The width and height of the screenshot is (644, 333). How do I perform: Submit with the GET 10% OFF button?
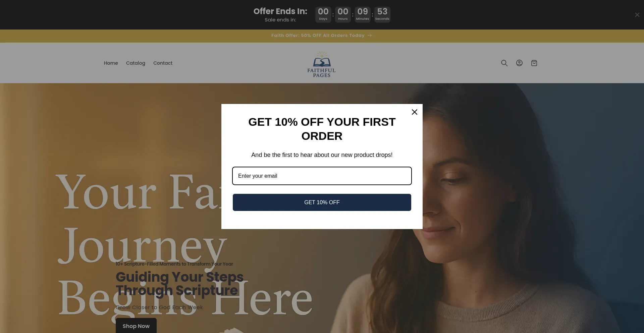pos(322,202)
